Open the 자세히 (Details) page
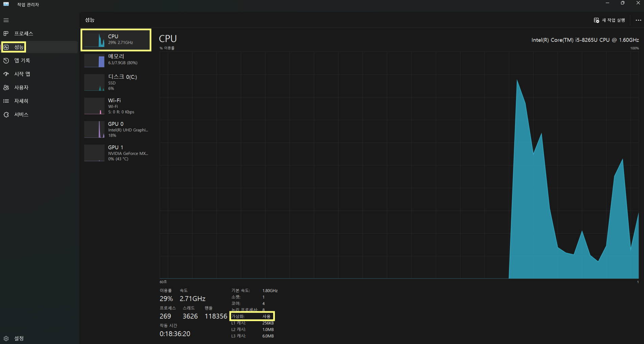This screenshot has height=344, width=644. 39,101
